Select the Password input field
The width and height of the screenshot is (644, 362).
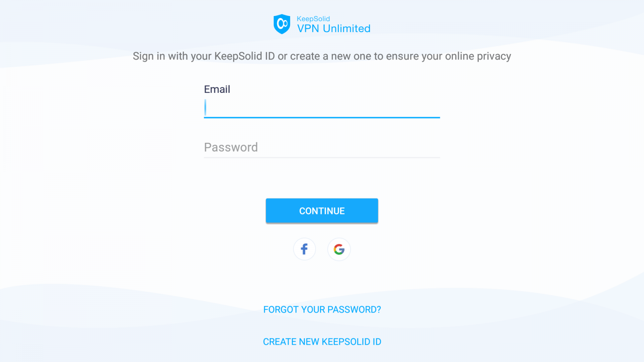pos(322,147)
